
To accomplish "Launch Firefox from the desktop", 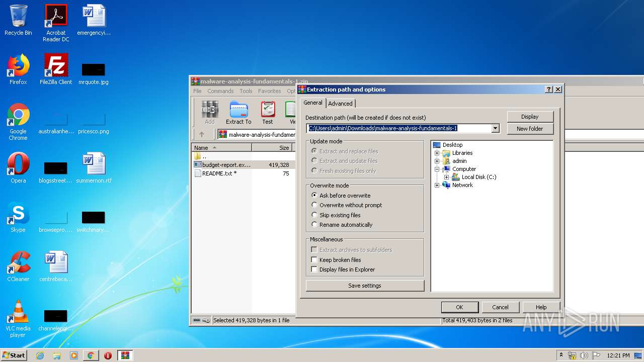I will click(18, 69).
